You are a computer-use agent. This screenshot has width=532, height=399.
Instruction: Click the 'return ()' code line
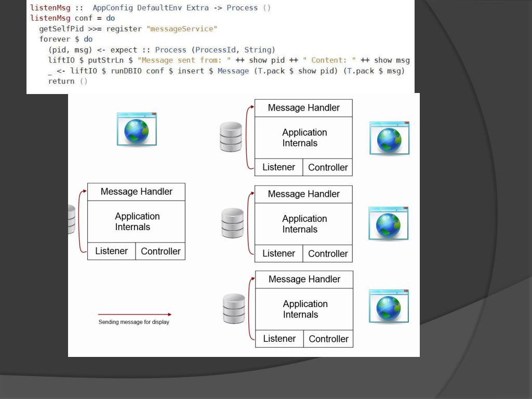pyautogui.click(x=68, y=82)
